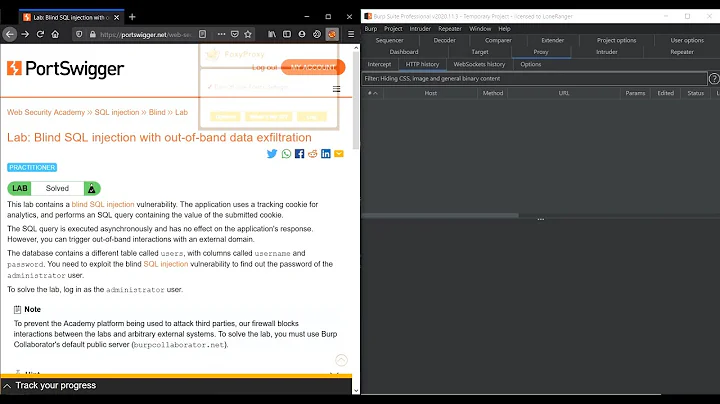Close the Lab Blind SQL injection tab
This screenshot has width=720, height=404.
[x=117, y=17]
